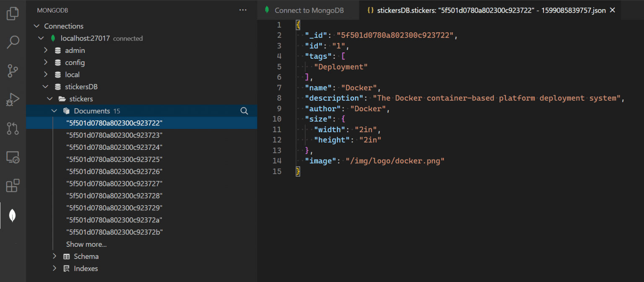
Task: Open the MongoDB panel More Actions menu
Action: pos(242,10)
